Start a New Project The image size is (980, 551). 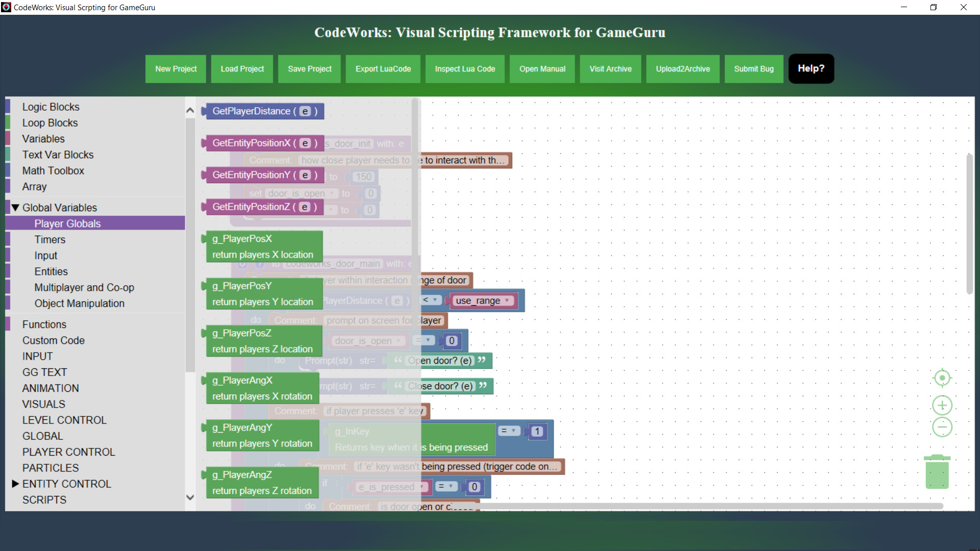click(x=175, y=68)
